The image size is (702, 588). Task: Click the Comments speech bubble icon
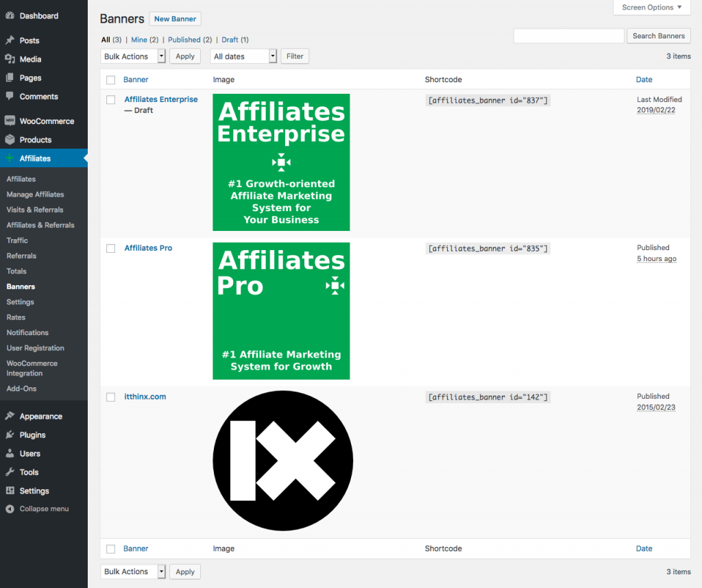(x=10, y=96)
